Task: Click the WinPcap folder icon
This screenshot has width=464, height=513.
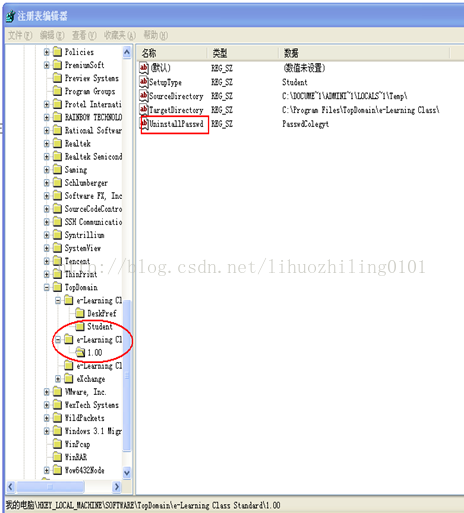Action: pyautogui.click(x=58, y=444)
